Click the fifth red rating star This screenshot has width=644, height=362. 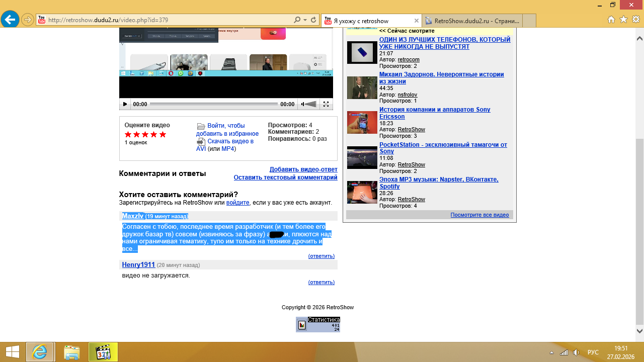tap(163, 134)
